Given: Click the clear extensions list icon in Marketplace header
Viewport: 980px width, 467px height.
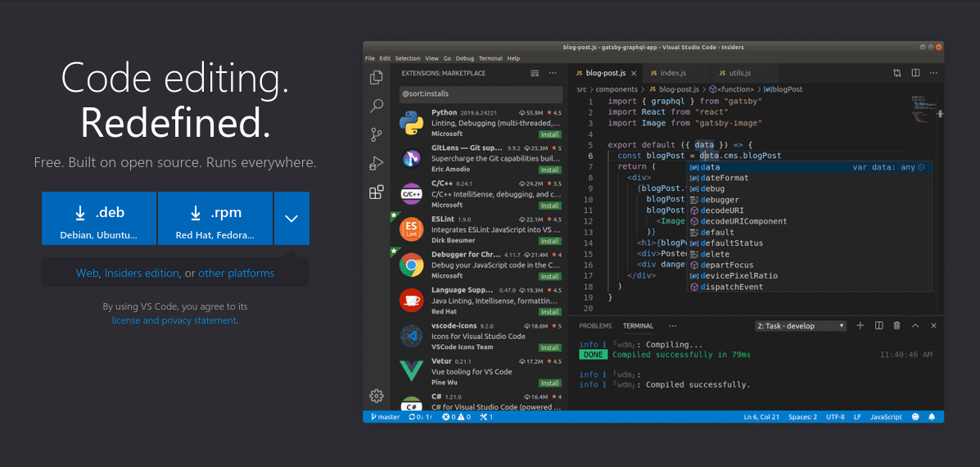Looking at the screenshot, I should 535,73.
